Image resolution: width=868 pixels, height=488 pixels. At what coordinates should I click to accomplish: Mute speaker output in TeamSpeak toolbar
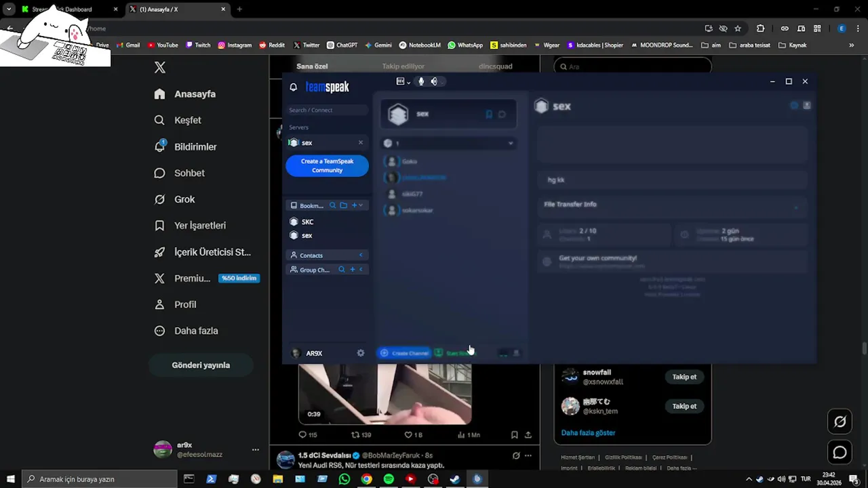point(434,81)
